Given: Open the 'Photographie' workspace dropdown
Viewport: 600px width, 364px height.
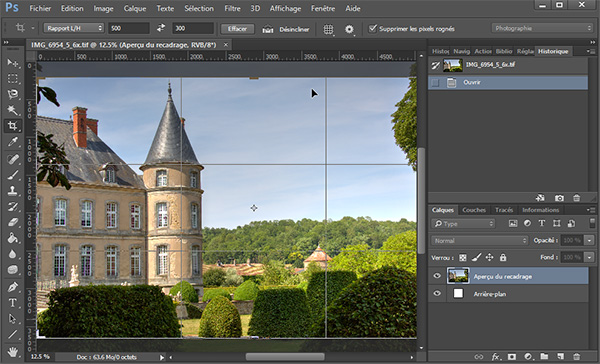Looking at the screenshot, I should click(x=542, y=28).
